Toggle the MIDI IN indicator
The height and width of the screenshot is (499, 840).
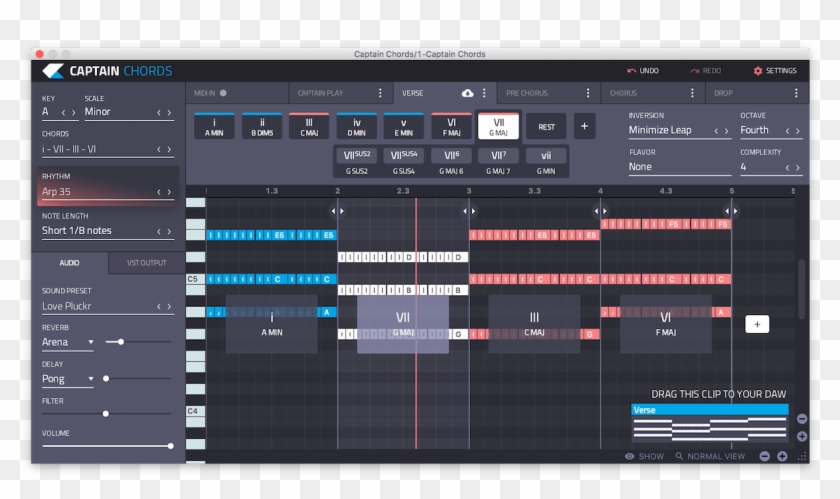[x=223, y=93]
